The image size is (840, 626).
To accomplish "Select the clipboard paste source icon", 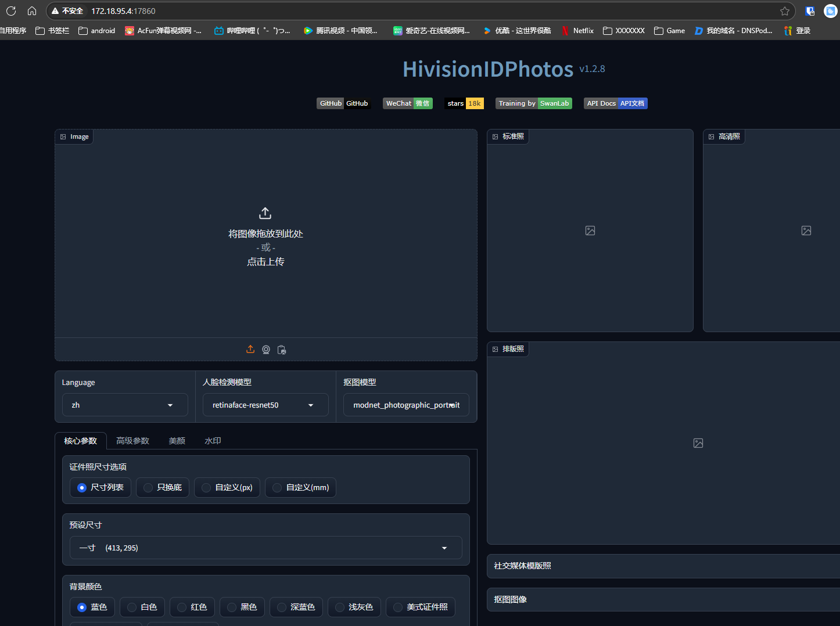I will (x=282, y=350).
